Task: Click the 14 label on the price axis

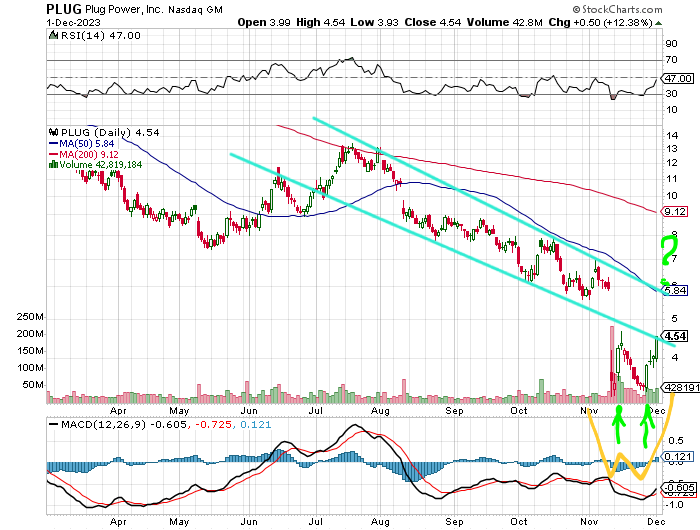Action: (x=672, y=136)
